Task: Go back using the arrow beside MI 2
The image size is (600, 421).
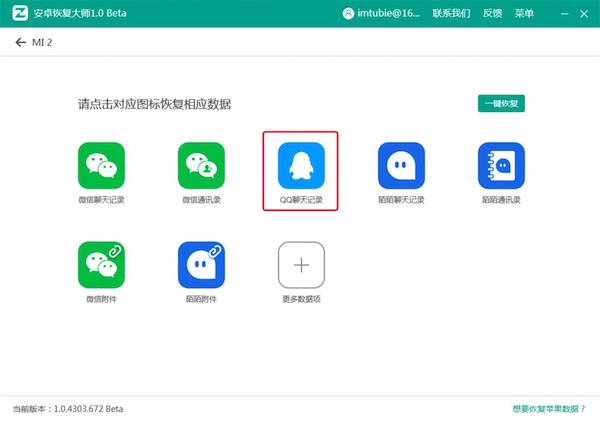Action: pyautogui.click(x=21, y=42)
